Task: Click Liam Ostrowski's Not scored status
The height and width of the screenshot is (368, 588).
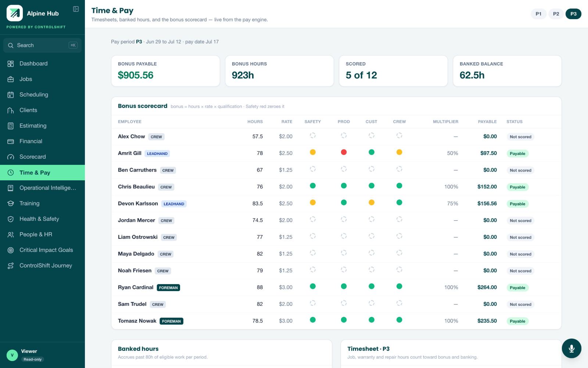Action: [x=520, y=237]
